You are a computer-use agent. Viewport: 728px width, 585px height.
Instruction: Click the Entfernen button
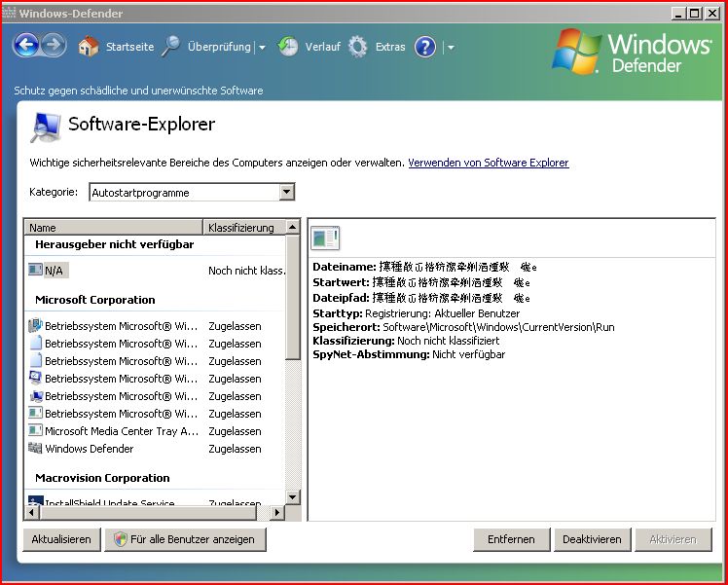coord(511,539)
